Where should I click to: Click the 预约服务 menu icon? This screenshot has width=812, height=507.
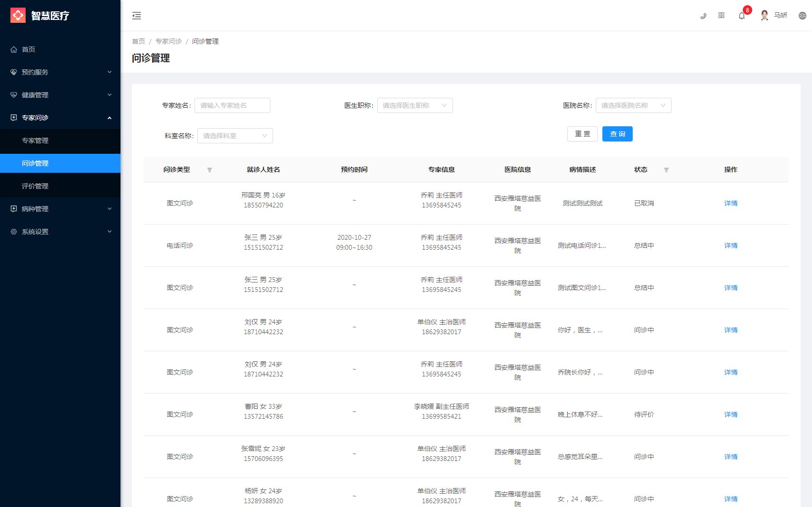[14, 72]
